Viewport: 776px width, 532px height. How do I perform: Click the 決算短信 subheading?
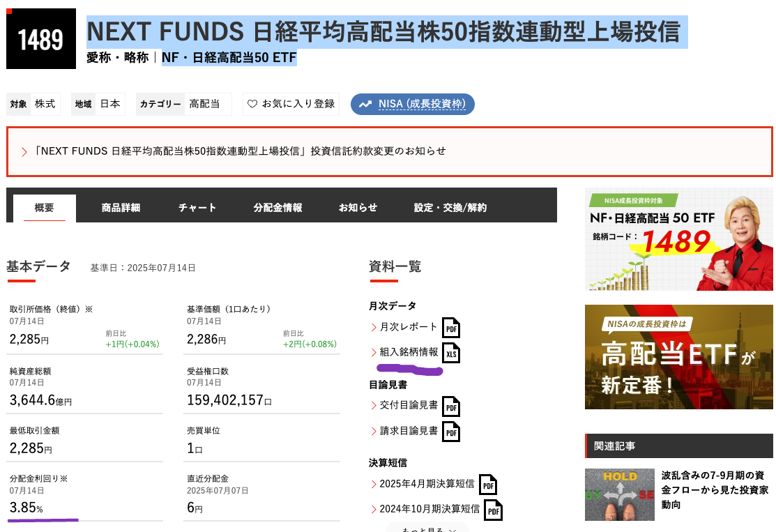(388, 463)
